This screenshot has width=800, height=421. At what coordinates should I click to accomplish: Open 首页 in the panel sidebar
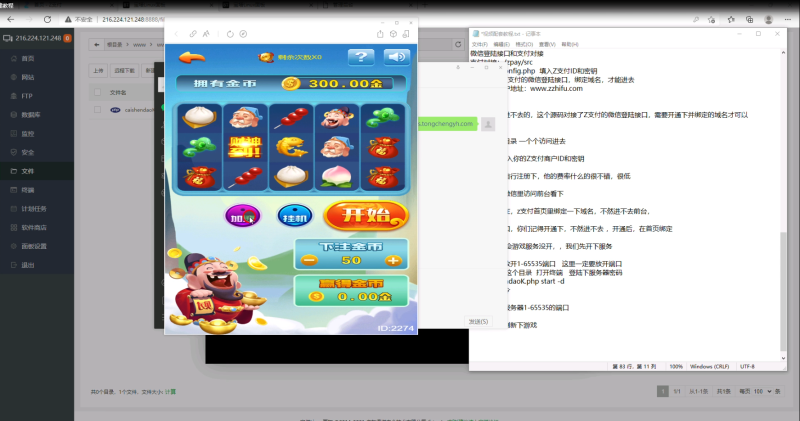28,59
